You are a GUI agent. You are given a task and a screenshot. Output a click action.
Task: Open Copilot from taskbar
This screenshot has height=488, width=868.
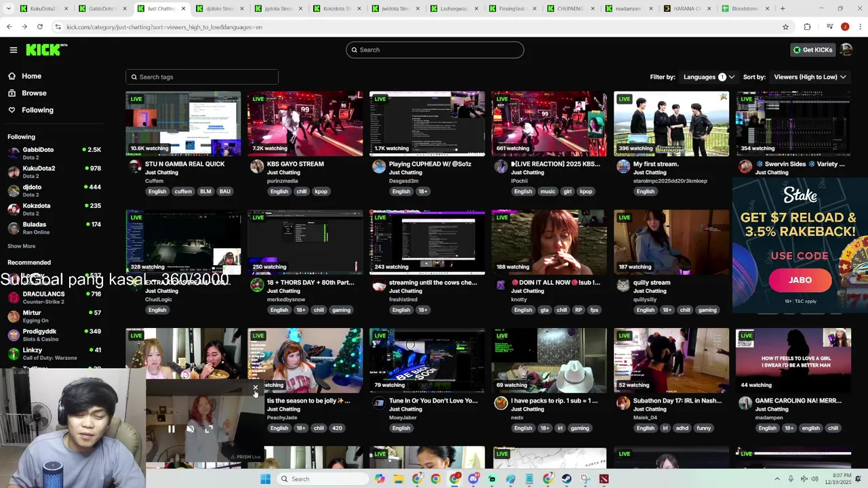coord(380,479)
